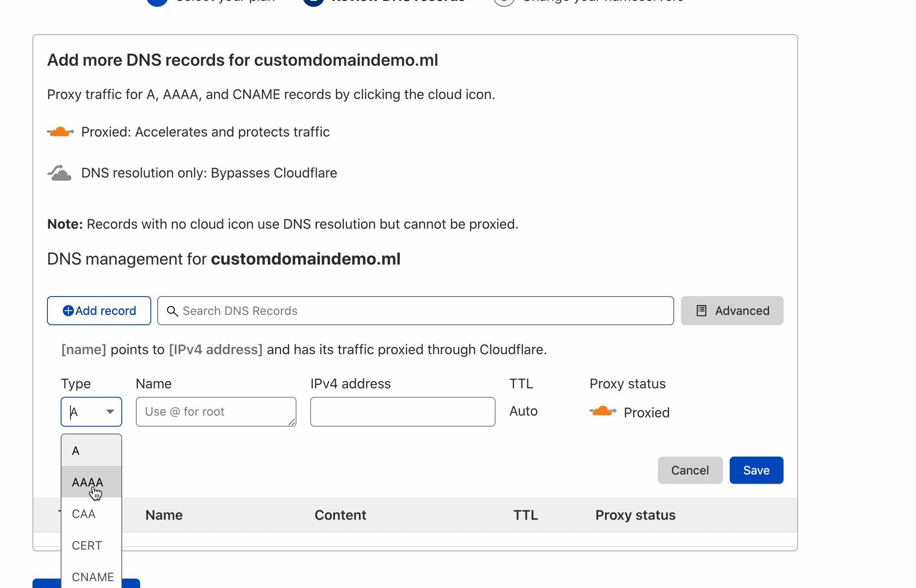916x588 pixels.
Task: Click the magnifier icon in search box
Action: tap(172, 311)
